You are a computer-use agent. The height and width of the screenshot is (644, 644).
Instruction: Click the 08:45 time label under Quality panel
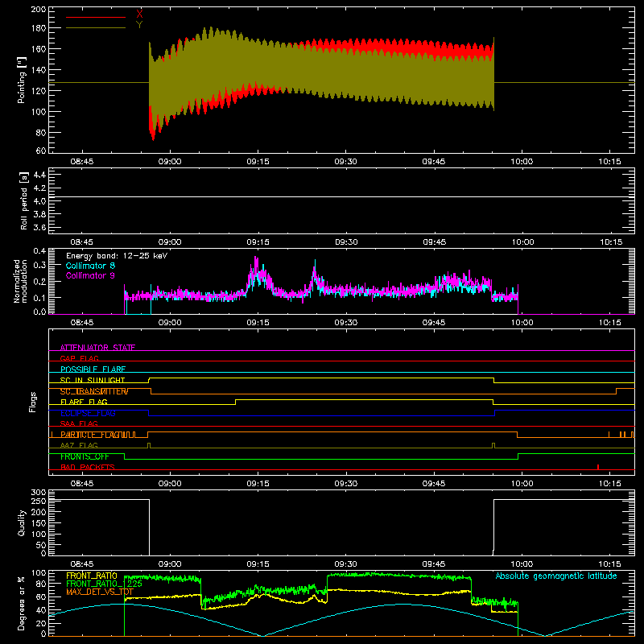82,564
